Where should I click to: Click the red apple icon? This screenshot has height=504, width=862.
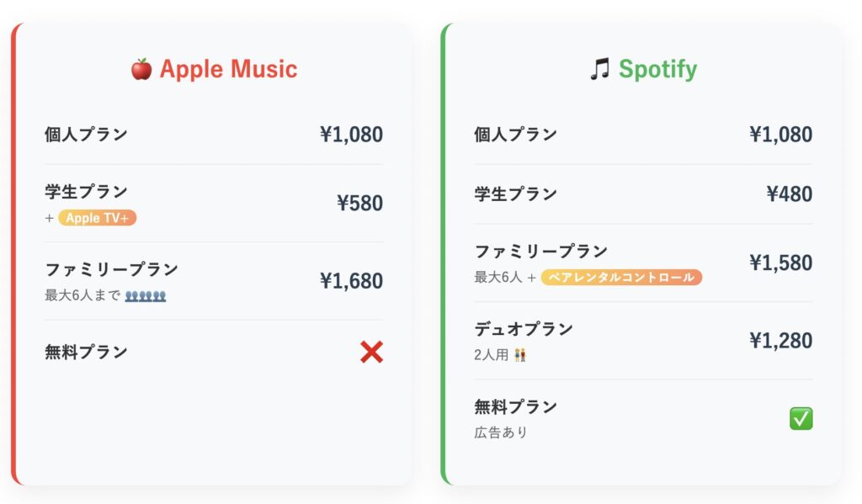[x=141, y=69]
